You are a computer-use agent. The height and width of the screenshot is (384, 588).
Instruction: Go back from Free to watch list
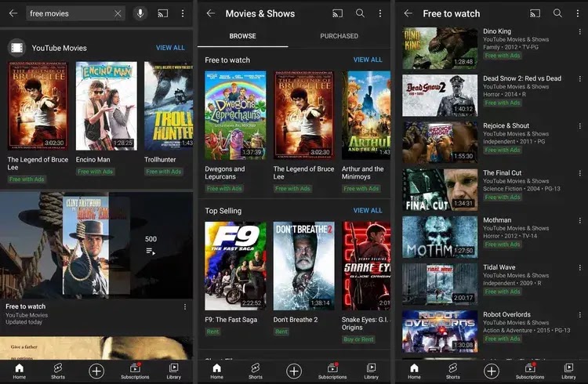tap(408, 13)
